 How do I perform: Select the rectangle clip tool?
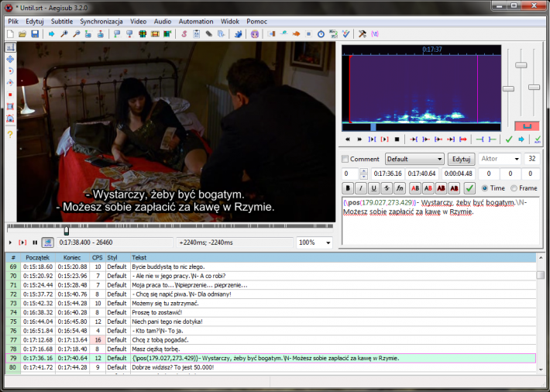point(10,107)
